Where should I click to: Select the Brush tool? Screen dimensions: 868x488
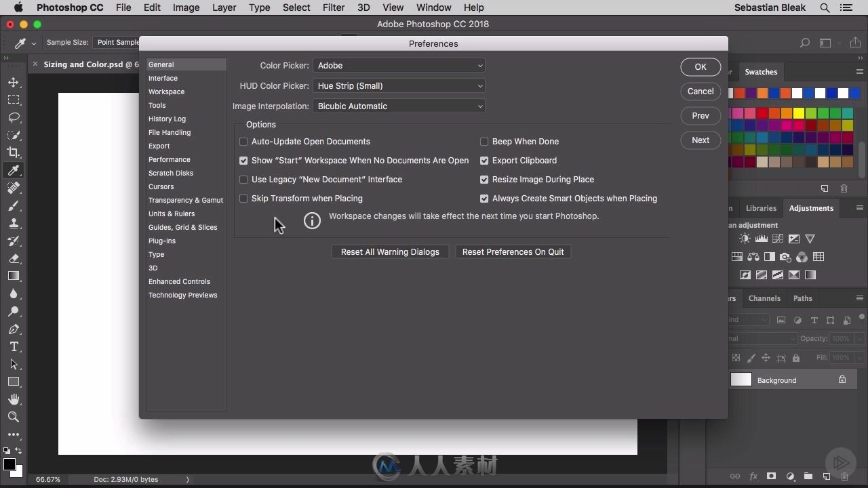point(14,205)
